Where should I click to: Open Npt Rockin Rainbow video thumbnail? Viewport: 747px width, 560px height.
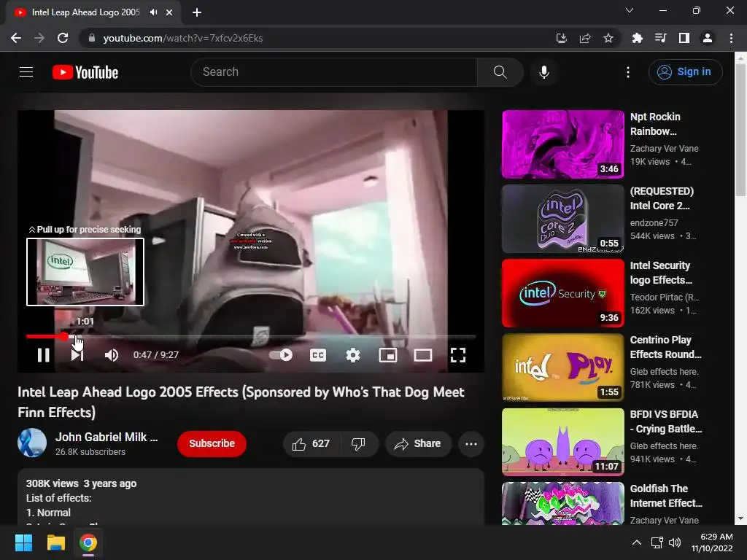pyautogui.click(x=562, y=144)
